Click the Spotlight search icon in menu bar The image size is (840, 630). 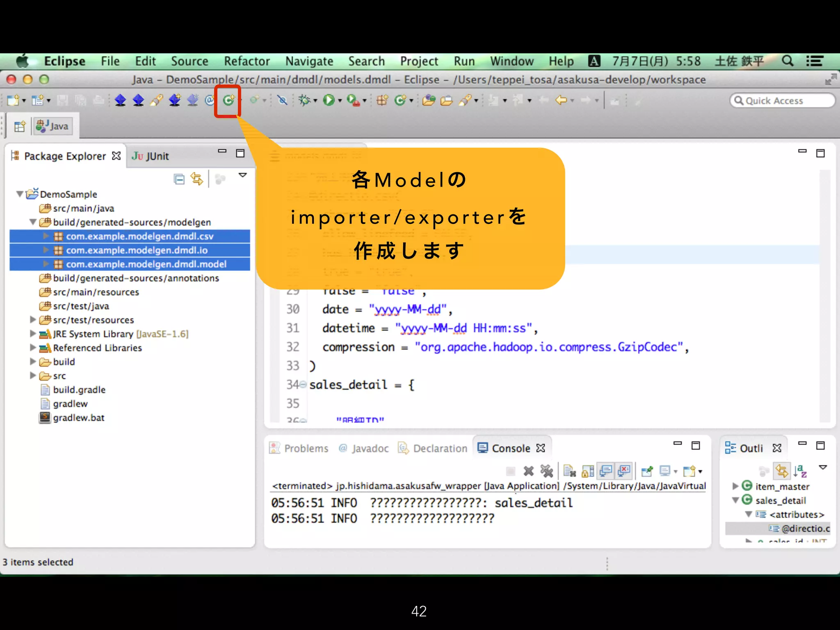coord(787,61)
